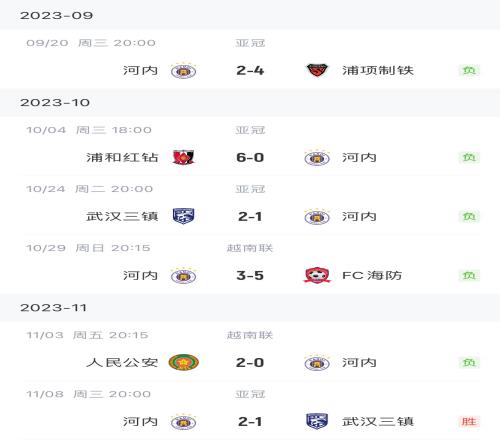
Task: Click the 河内 logo in the 09/20 match
Action: [x=183, y=71]
